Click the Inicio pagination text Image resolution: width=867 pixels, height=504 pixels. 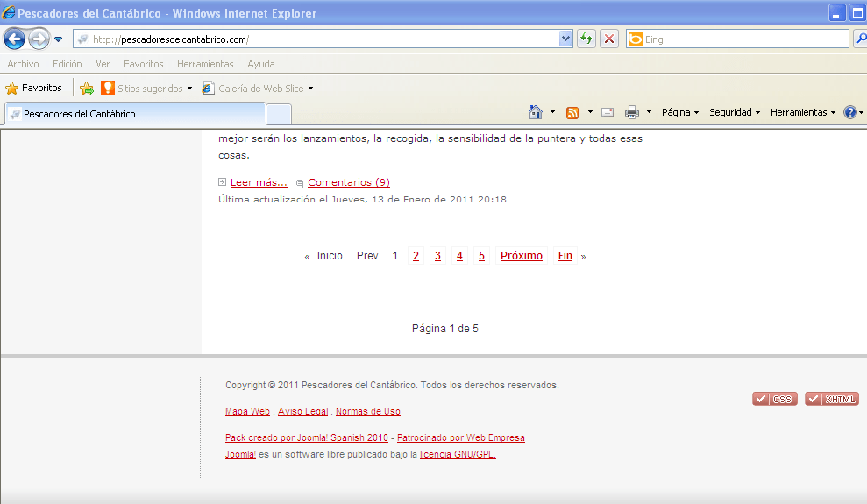(x=330, y=256)
